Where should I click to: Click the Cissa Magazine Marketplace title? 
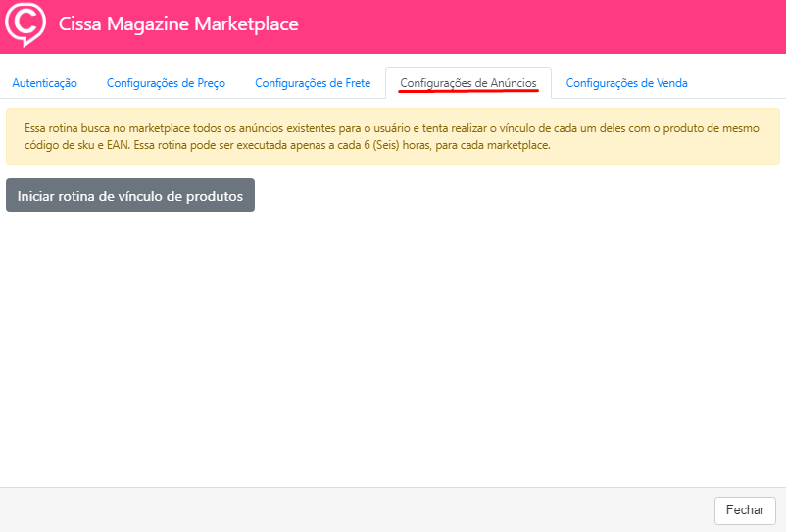coord(178,24)
